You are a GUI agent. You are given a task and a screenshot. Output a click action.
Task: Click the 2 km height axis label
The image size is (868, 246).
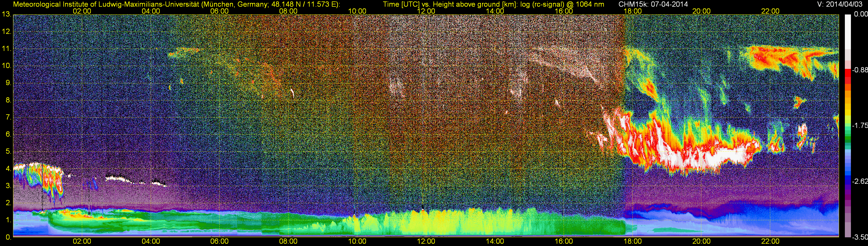8,203
